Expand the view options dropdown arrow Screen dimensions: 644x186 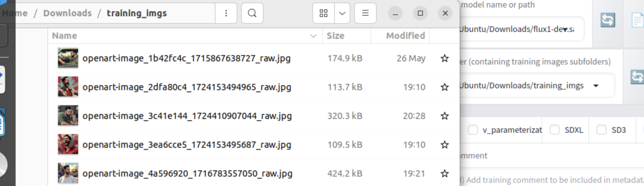pos(342,13)
